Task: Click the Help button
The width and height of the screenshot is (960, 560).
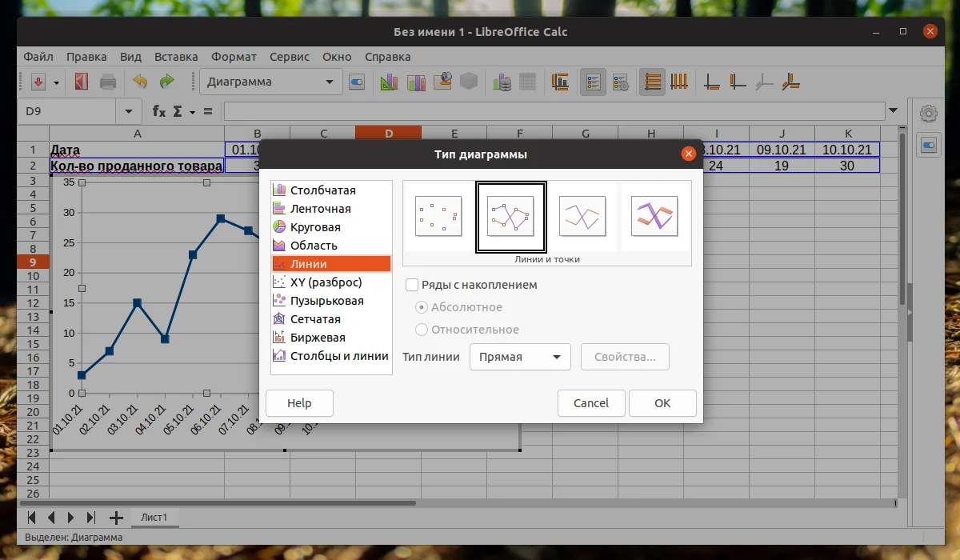Action: coord(298,402)
